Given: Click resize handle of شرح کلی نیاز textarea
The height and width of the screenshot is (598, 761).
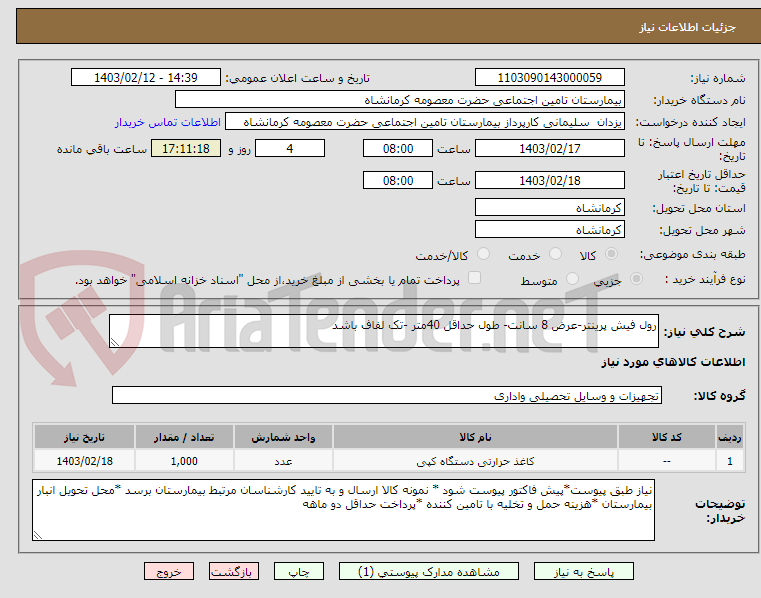Looking at the screenshot, I should tap(115, 342).
